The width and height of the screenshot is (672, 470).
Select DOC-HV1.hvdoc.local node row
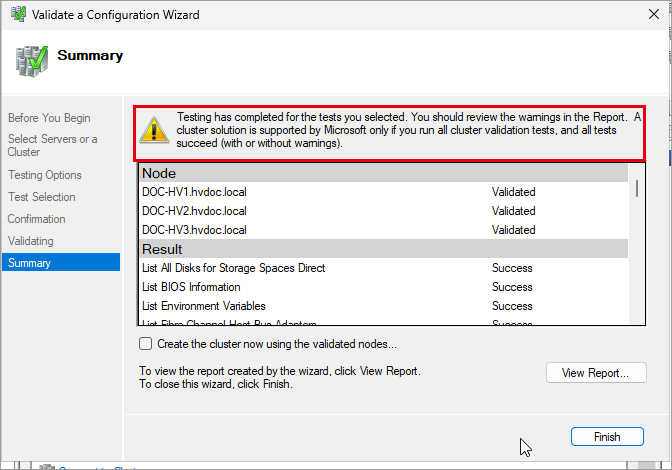pyautogui.click(x=384, y=192)
